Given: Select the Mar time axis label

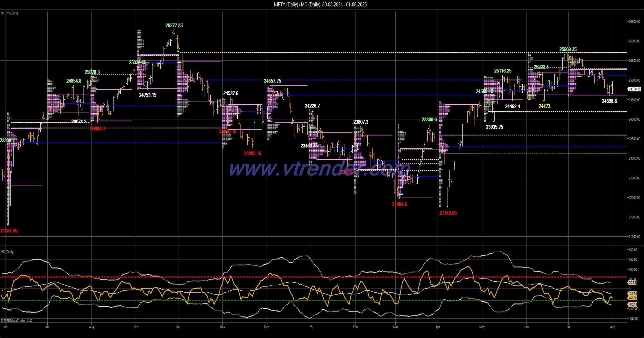Looking at the screenshot, I should tap(395, 327).
